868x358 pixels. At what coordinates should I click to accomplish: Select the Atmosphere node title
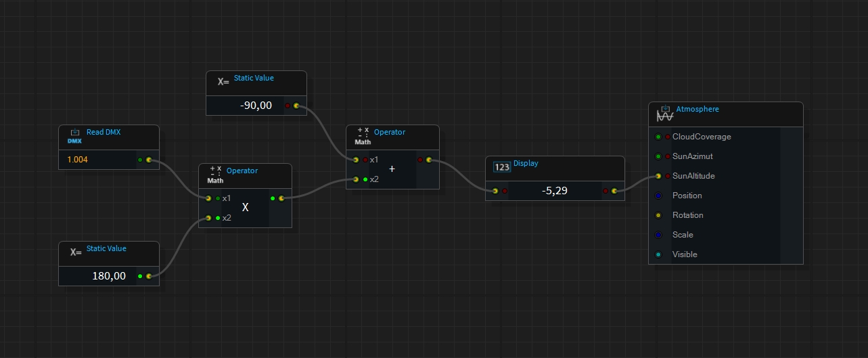click(x=698, y=109)
